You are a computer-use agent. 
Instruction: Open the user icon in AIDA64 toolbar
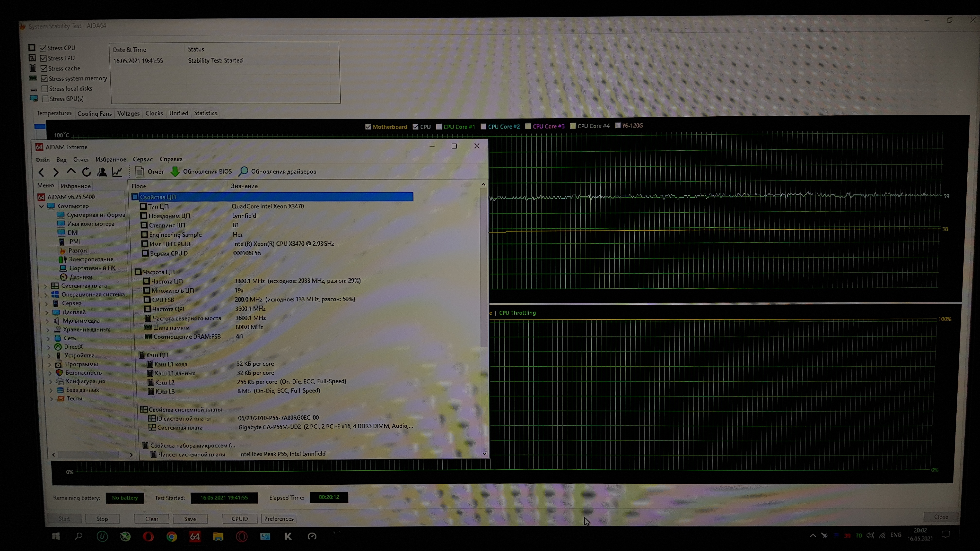(x=102, y=172)
